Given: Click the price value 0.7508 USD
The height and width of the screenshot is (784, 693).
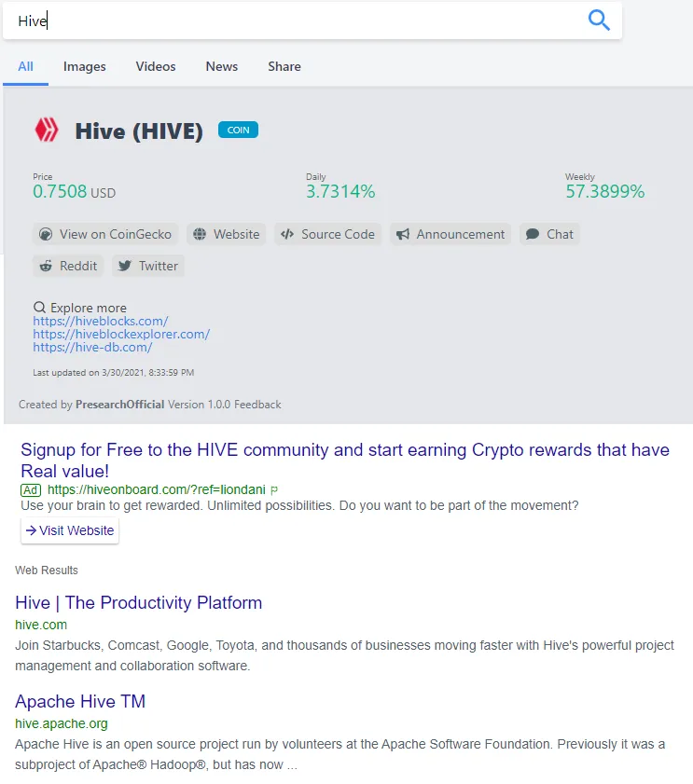Looking at the screenshot, I should click(74, 191).
